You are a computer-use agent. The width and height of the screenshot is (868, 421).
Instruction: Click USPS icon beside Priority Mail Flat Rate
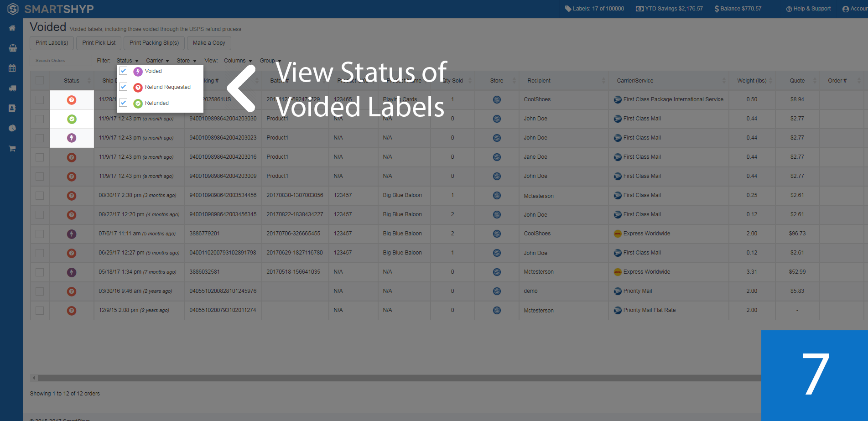618,310
